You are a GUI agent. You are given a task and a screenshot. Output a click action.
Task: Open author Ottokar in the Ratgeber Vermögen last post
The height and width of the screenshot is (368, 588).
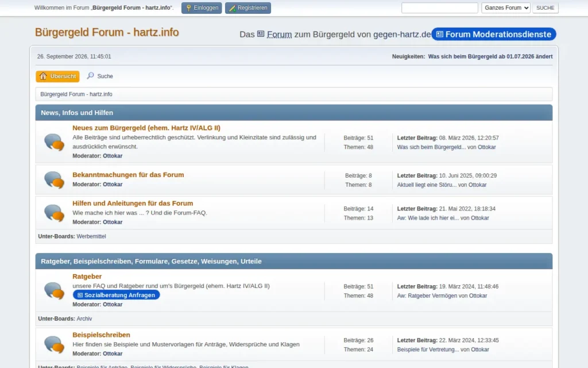(478, 296)
